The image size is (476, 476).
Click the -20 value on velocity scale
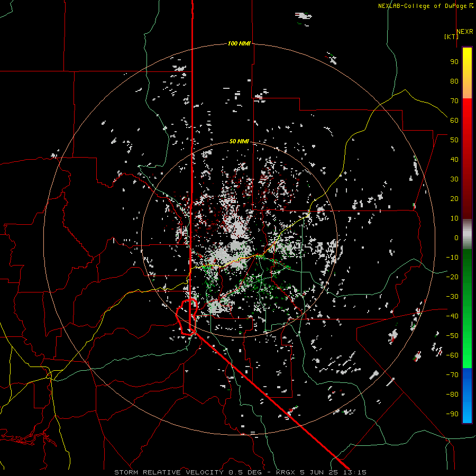click(x=452, y=277)
